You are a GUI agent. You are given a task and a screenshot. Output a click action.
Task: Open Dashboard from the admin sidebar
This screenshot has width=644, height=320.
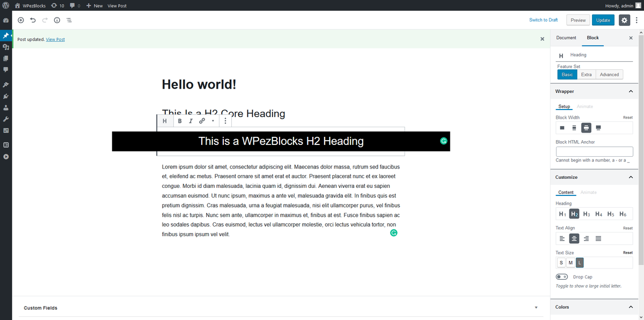(x=6, y=20)
